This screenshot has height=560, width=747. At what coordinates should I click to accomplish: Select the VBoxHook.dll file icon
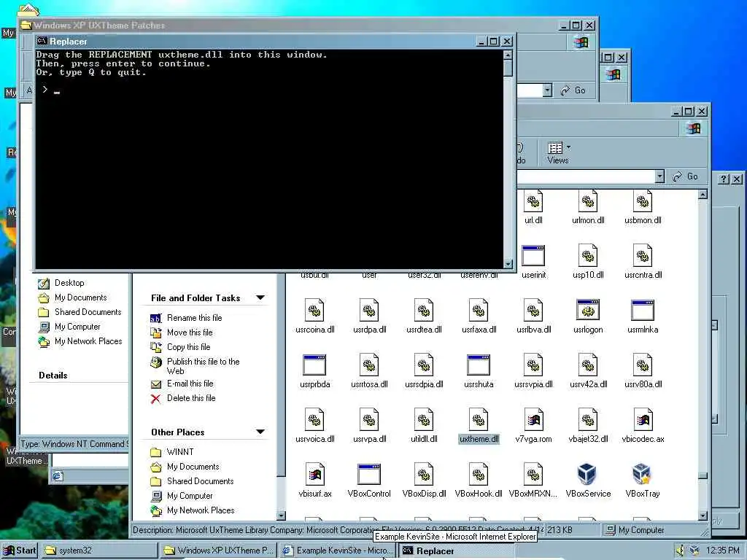tap(479, 475)
